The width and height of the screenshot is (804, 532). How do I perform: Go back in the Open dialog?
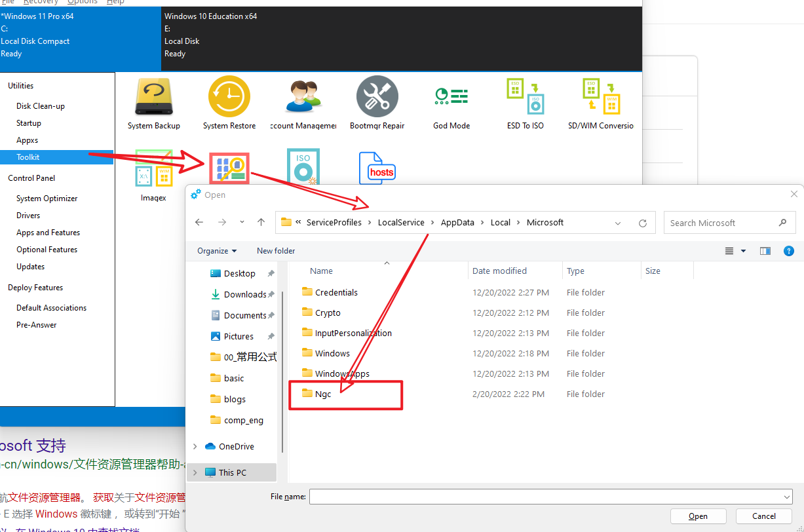click(199, 222)
